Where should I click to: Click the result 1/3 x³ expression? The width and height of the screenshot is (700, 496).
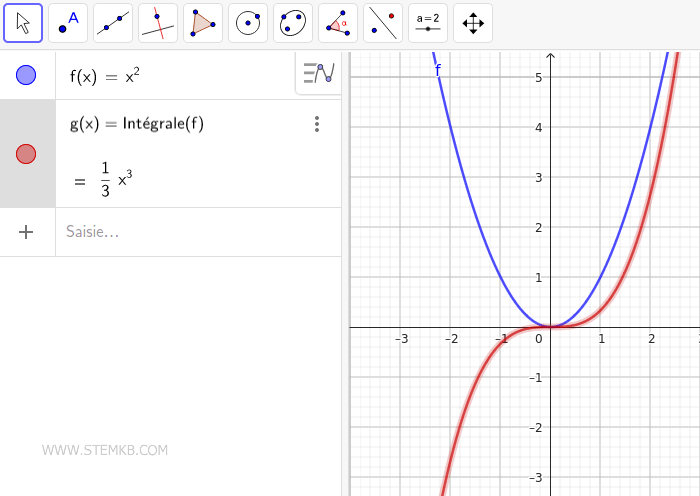[x=110, y=181]
